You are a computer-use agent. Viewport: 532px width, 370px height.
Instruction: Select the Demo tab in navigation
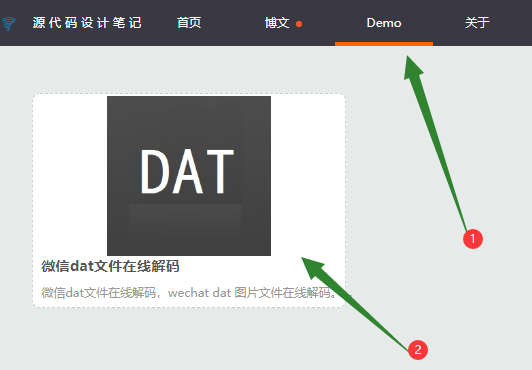384,23
